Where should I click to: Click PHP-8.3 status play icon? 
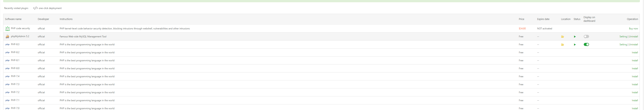pyautogui.click(x=575, y=45)
